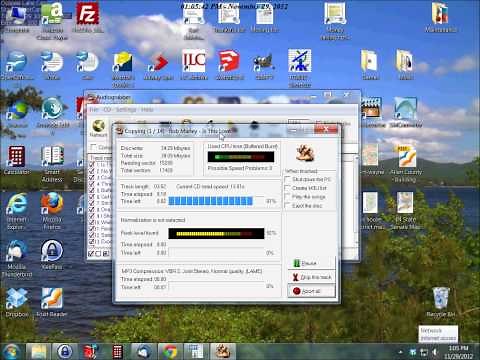This screenshot has height=360, width=480.
Task: Show hidden system tray icons
Action: (401, 352)
